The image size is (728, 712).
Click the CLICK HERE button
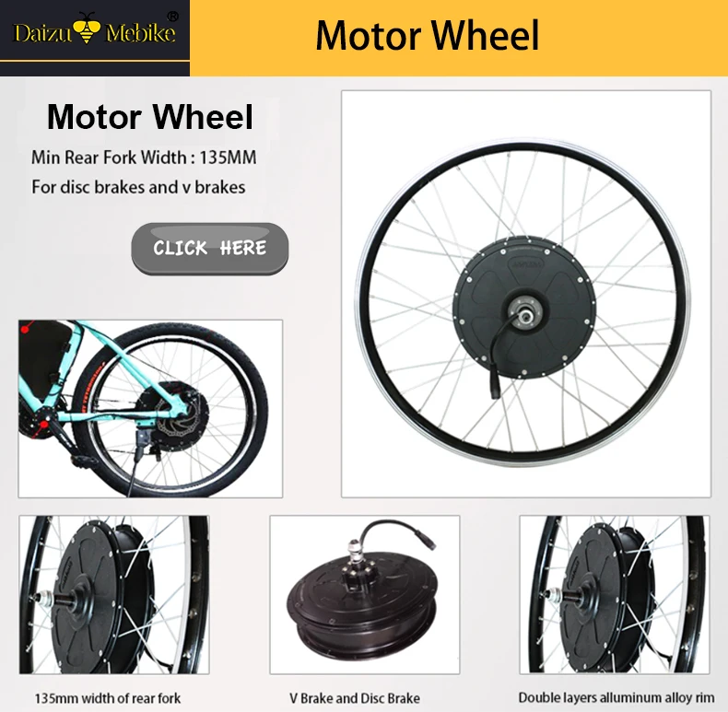[x=209, y=249]
